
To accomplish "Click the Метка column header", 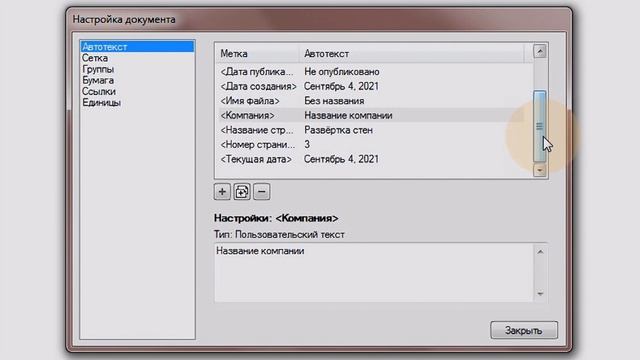I will pyautogui.click(x=257, y=53).
